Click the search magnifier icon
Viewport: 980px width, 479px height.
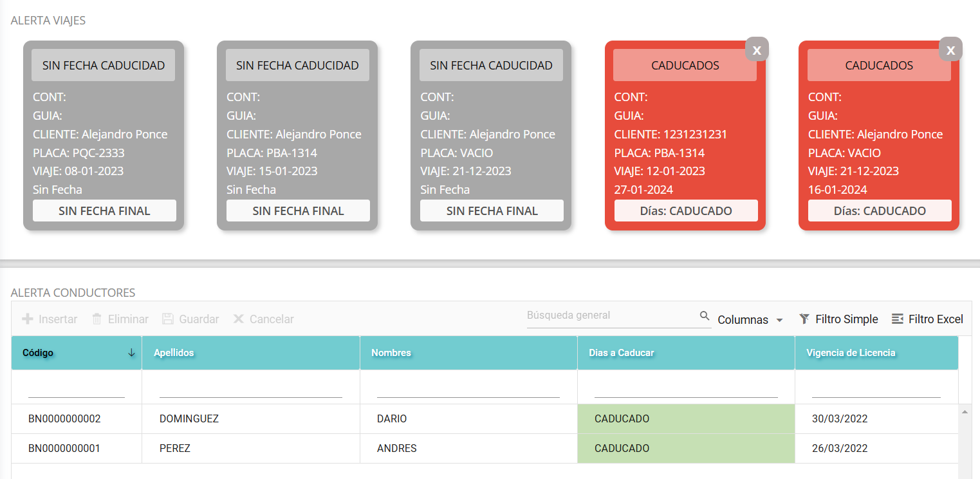(x=705, y=316)
